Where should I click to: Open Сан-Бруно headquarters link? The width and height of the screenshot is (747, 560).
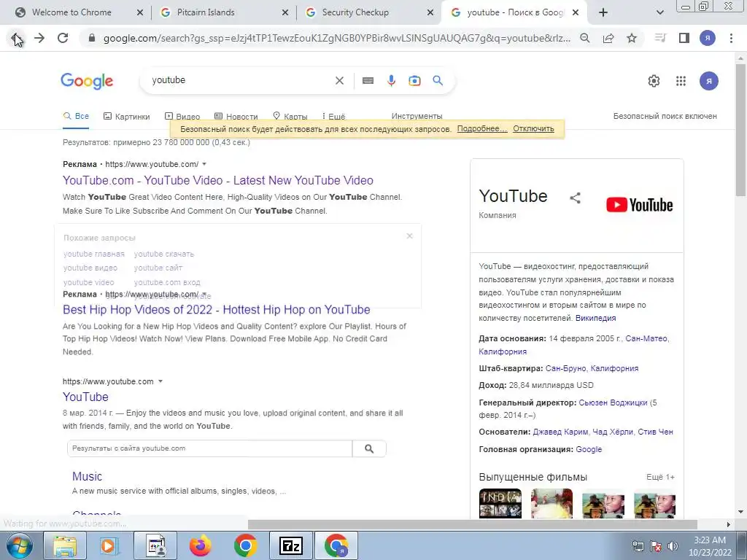[565, 368]
